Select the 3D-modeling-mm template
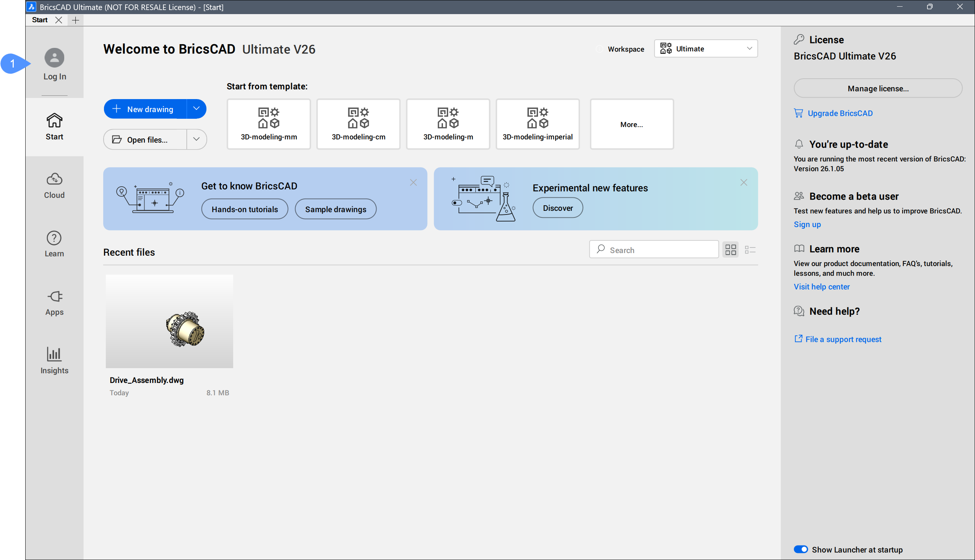Image resolution: width=975 pixels, height=560 pixels. (268, 124)
